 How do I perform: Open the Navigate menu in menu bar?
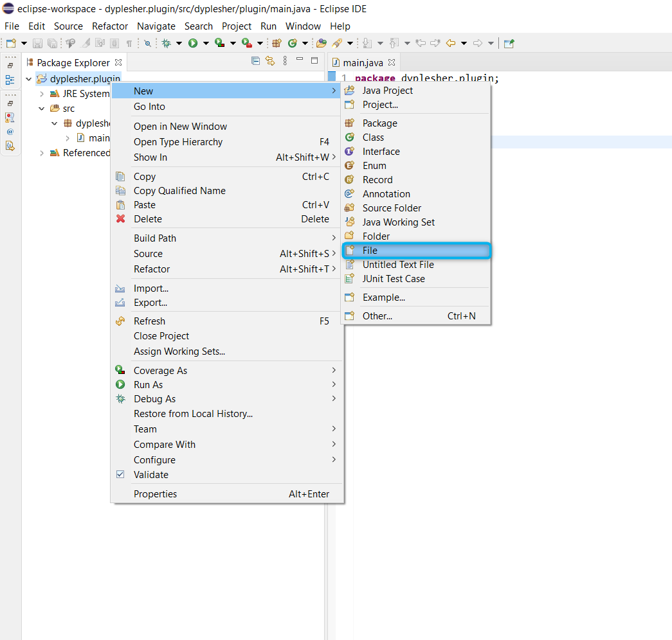click(x=156, y=26)
